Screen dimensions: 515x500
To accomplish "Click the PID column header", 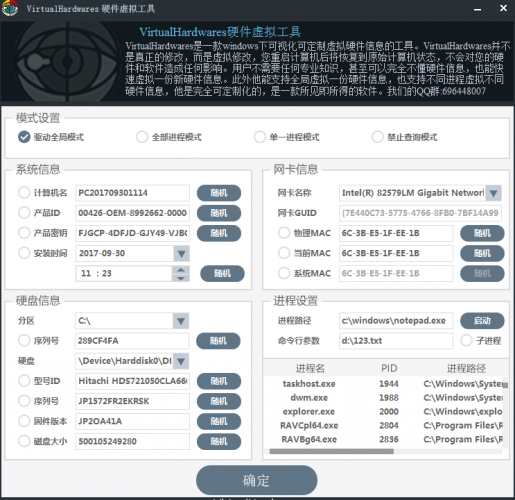I will 389,368.
